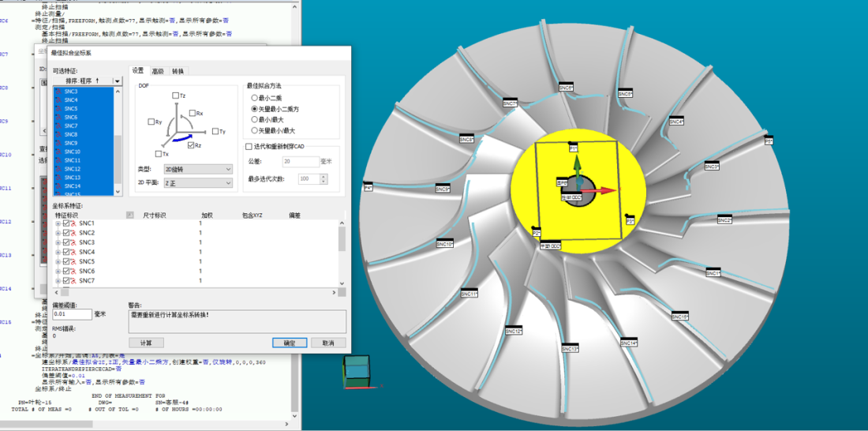This screenshot has height=431, width=868.
Task: Click the 计算 button
Action: pyautogui.click(x=146, y=343)
